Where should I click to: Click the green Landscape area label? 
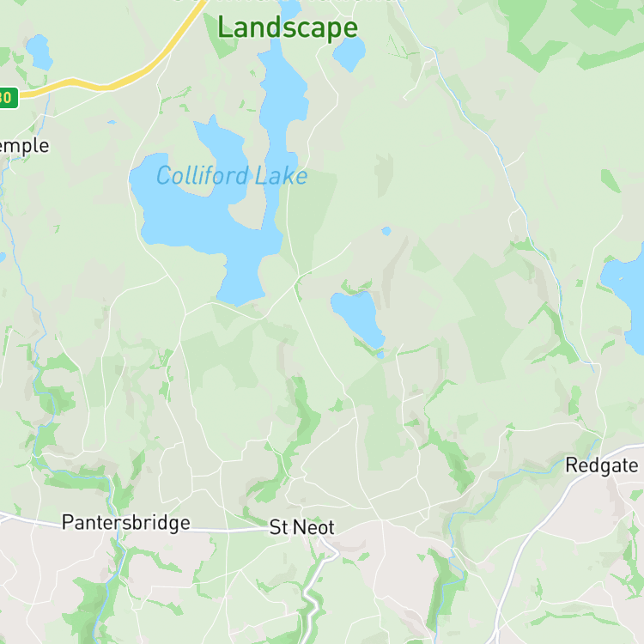point(288,27)
